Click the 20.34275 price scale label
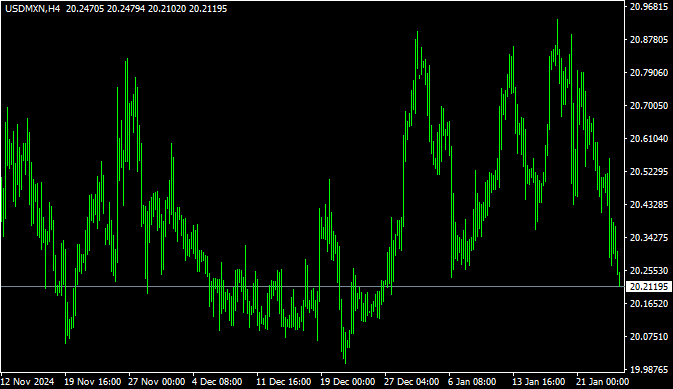Image resolution: width=673 pixels, height=389 pixels. click(649, 237)
